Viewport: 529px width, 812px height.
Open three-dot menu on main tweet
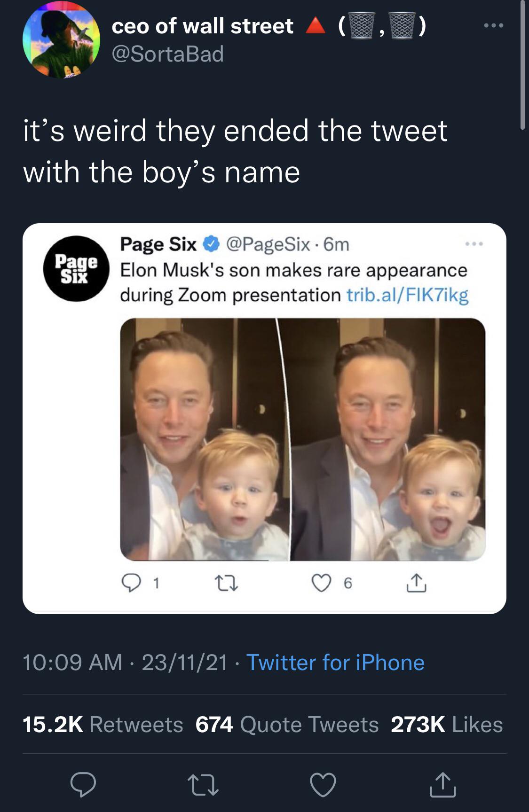click(494, 25)
